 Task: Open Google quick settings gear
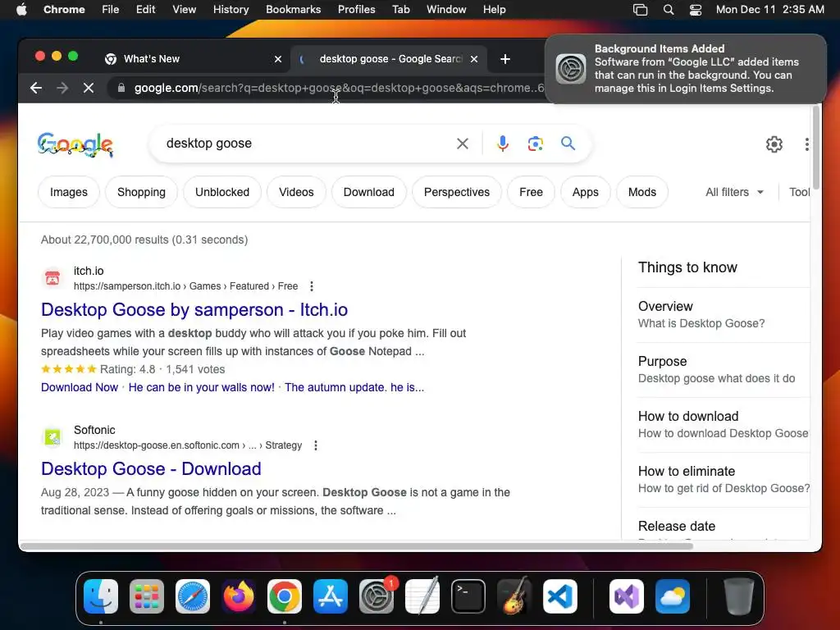774,144
